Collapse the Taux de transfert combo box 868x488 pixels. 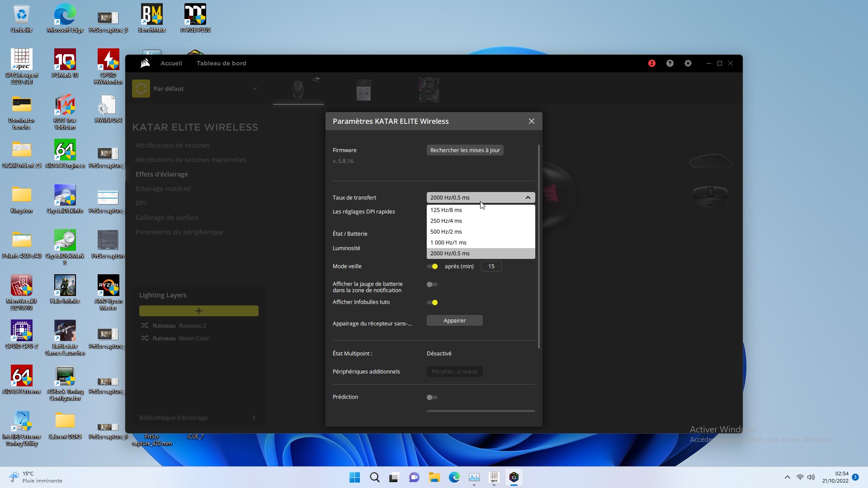pyautogui.click(x=481, y=197)
